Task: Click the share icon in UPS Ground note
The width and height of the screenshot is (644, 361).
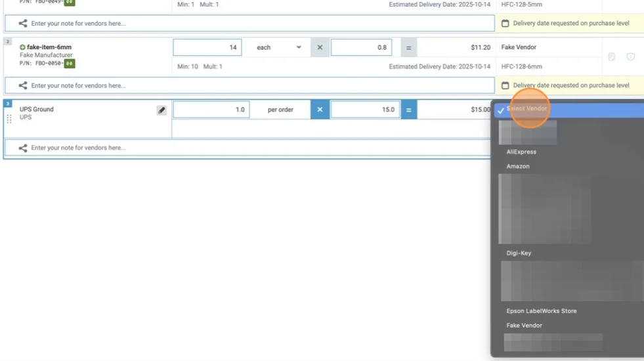Action: pyautogui.click(x=23, y=148)
